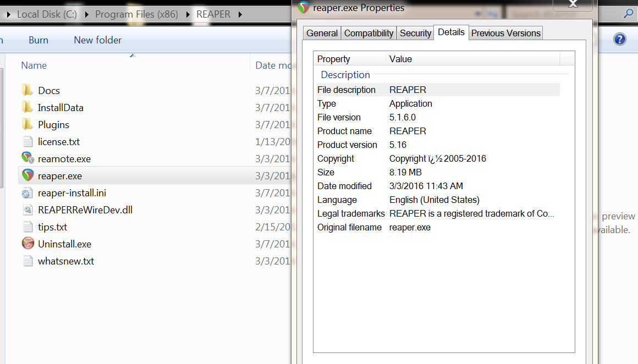The height and width of the screenshot is (364, 638).
Task: Sort files by the Date modified column header
Action: pos(272,65)
